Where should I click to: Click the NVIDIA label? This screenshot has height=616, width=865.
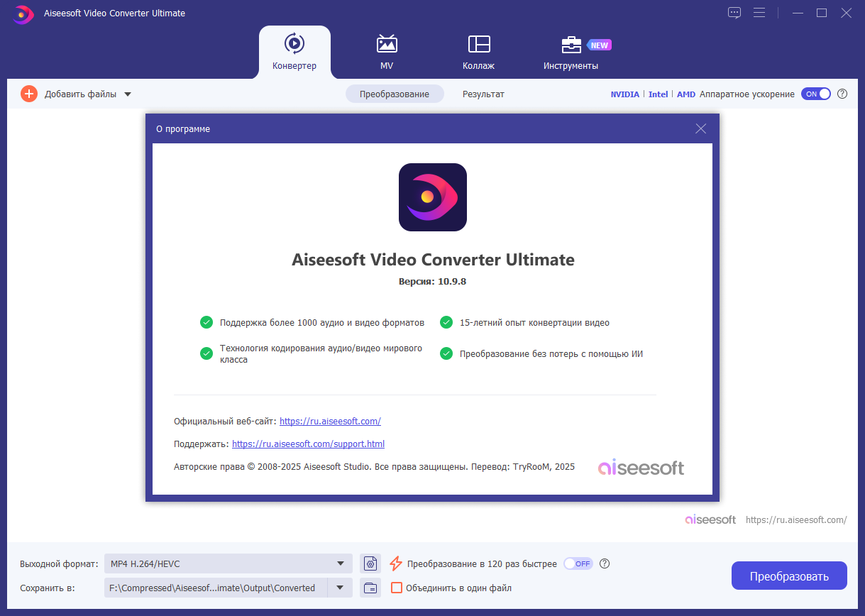click(625, 94)
